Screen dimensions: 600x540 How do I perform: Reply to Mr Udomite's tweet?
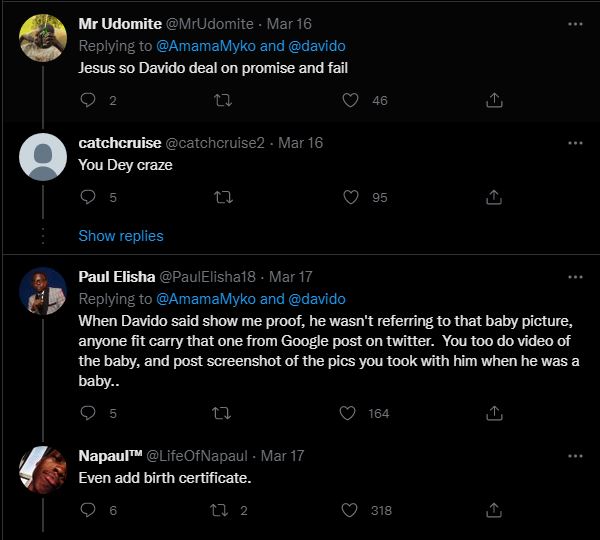click(87, 100)
